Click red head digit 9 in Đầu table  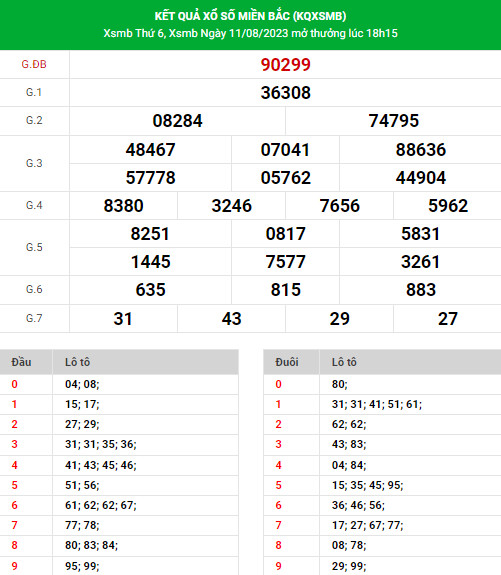[14, 566]
